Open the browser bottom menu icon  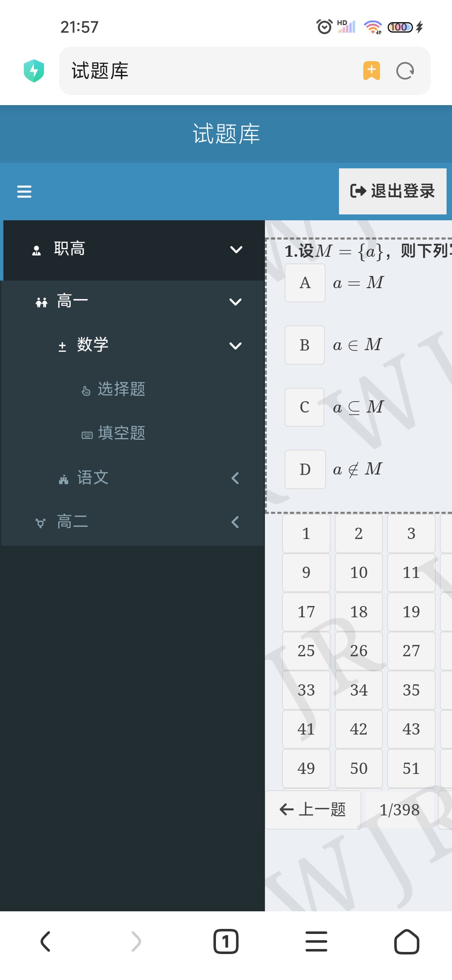point(316,941)
